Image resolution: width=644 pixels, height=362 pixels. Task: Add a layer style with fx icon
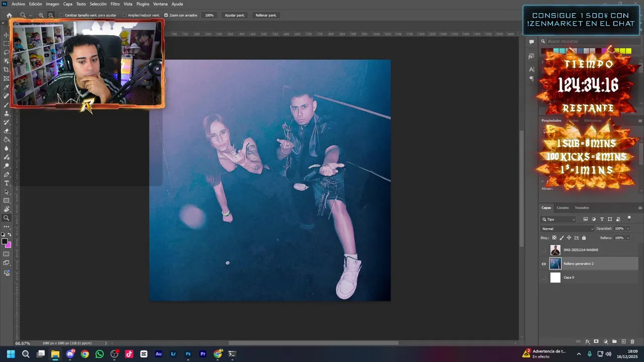click(587, 342)
